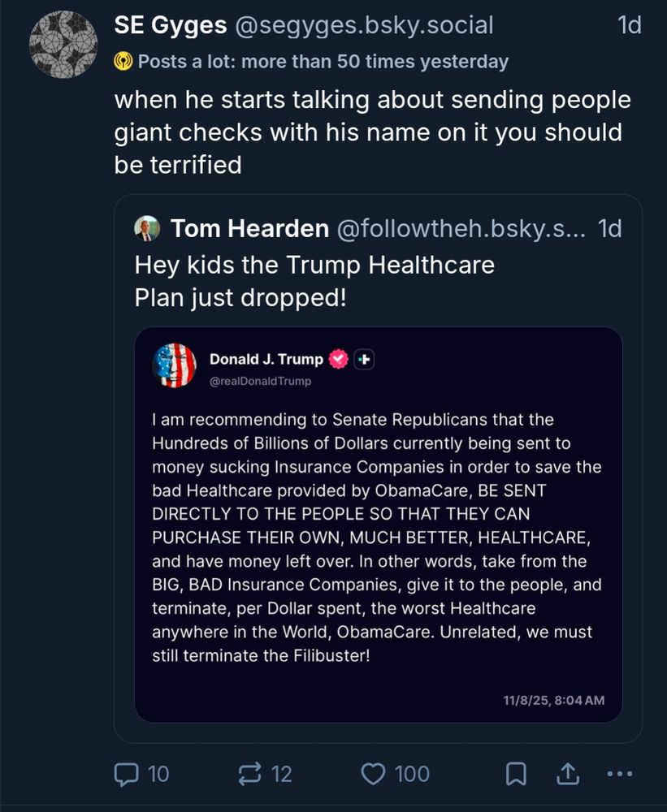The width and height of the screenshot is (667, 812).
Task: Visit the @segyges.bsky.social handle
Action: (364, 26)
